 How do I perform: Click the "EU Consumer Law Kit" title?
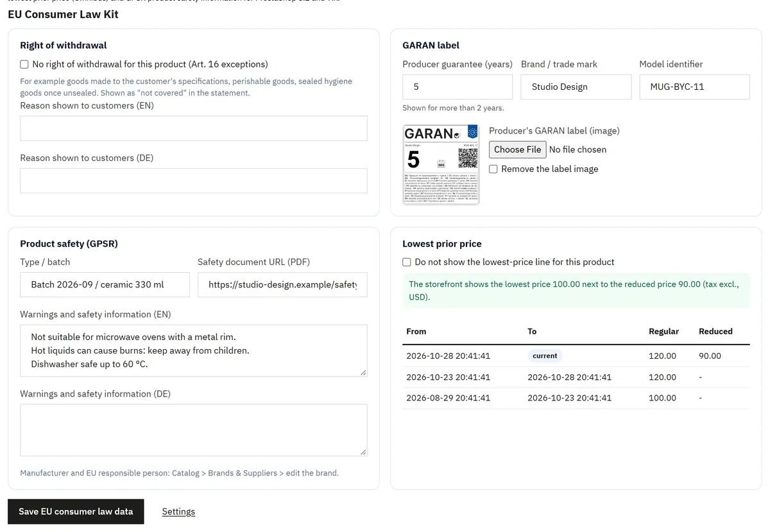click(x=63, y=14)
